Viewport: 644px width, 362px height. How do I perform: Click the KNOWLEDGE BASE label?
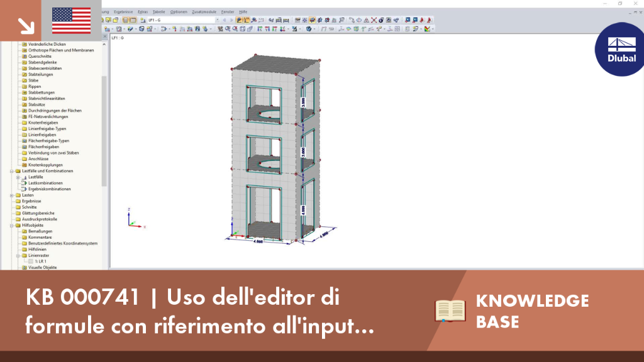tap(532, 311)
